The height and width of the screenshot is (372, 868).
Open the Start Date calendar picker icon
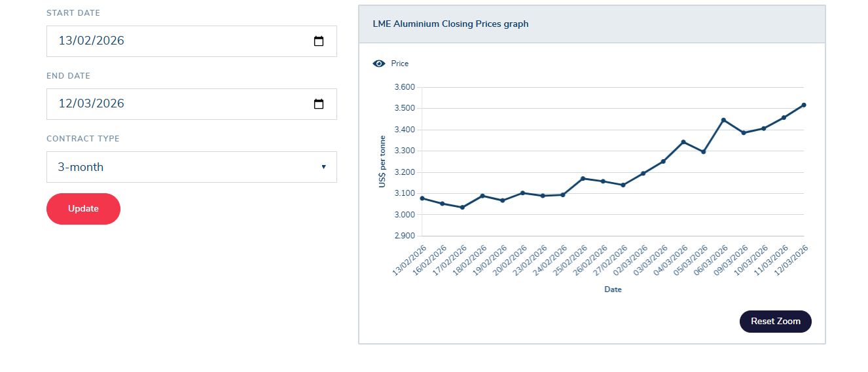point(319,41)
